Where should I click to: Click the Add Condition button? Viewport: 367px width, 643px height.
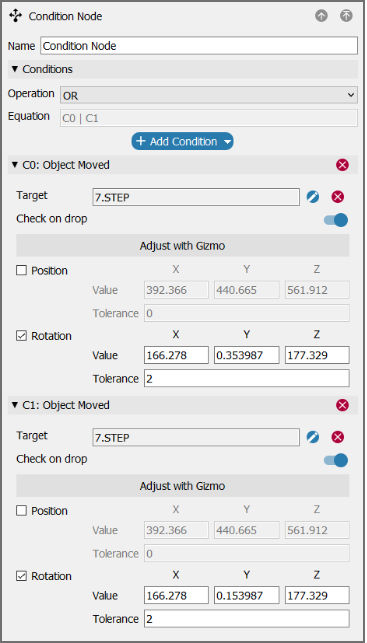182,141
